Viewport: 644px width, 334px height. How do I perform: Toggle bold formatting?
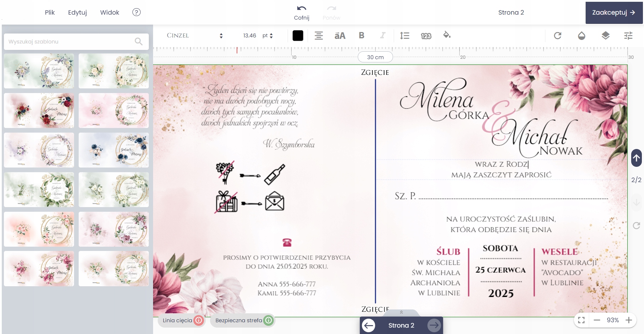pyautogui.click(x=361, y=35)
